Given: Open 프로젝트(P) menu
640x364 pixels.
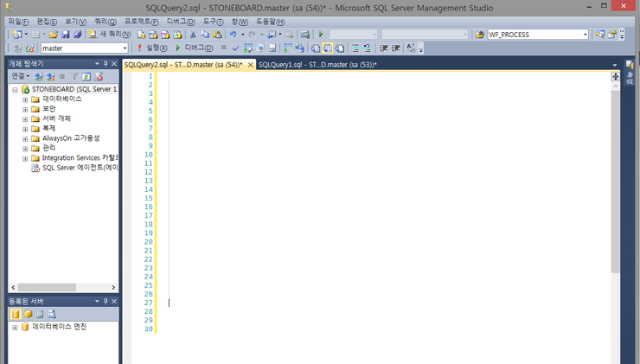Looking at the screenshot, I should 141,22.
